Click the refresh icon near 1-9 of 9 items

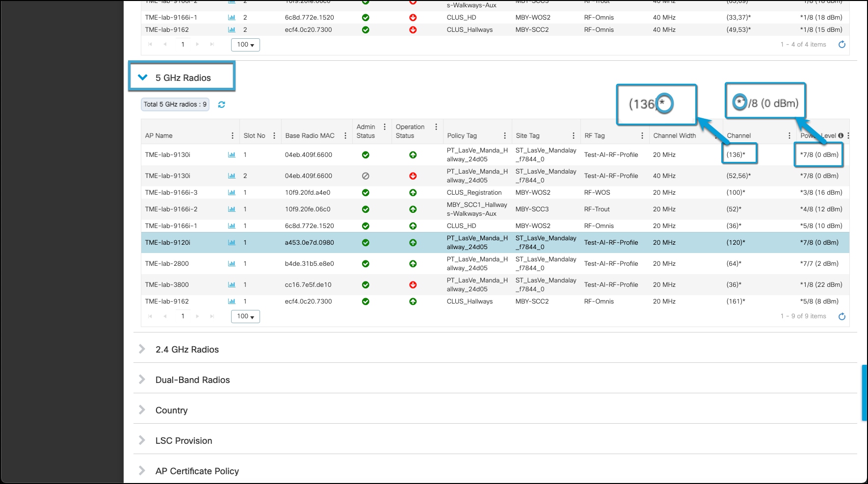842,316
